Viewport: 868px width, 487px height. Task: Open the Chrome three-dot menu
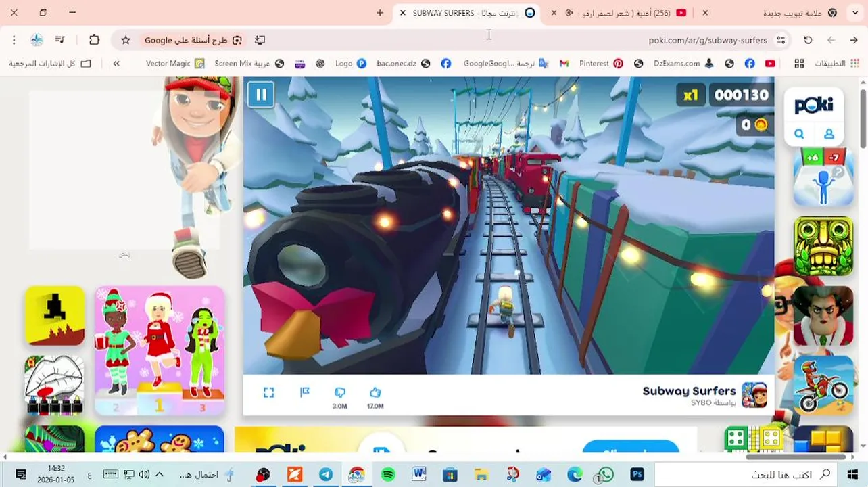click(14, 40)
